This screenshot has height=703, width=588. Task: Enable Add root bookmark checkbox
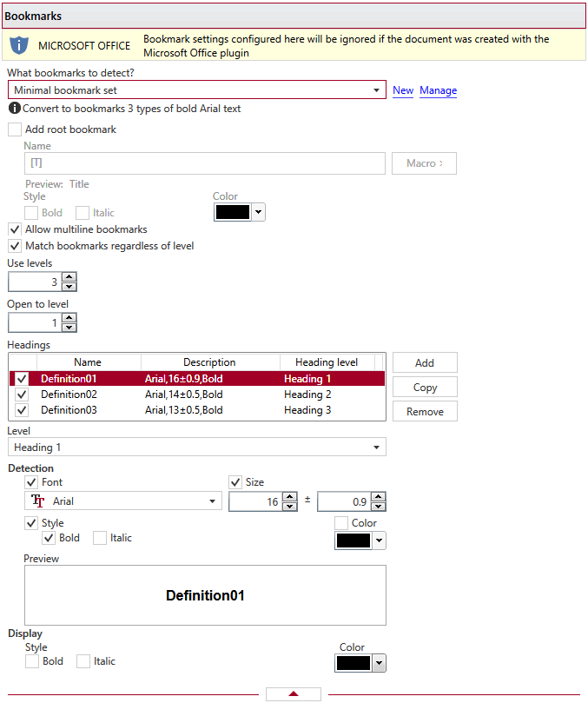tap(15, 129)
